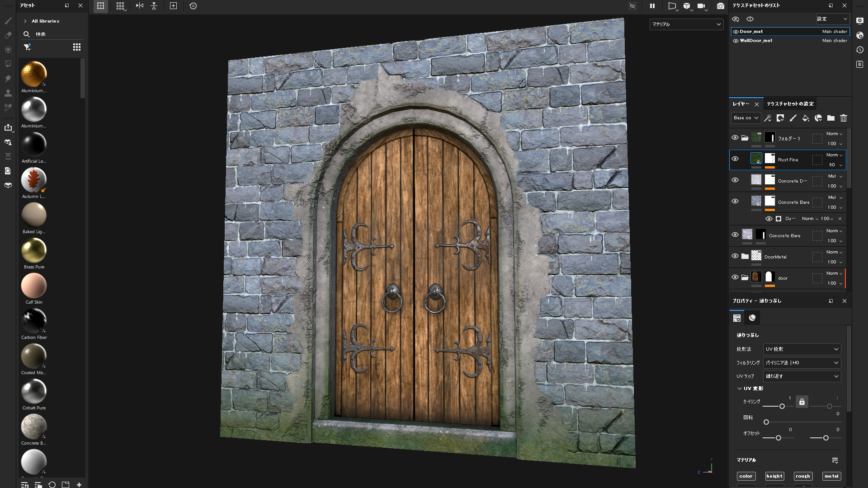The image size is (868, 488).
Task: Toggle the asset grid view icon
Action: 77,47
